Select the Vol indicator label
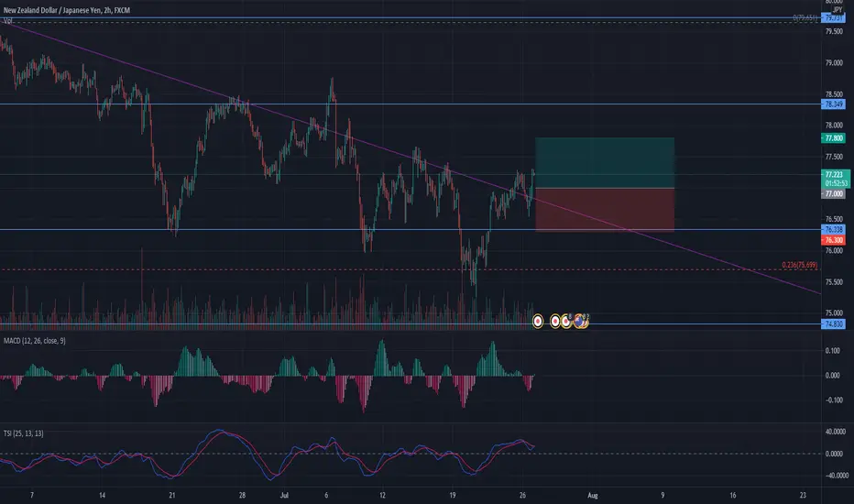854x504 pixels. coord(8,21)
